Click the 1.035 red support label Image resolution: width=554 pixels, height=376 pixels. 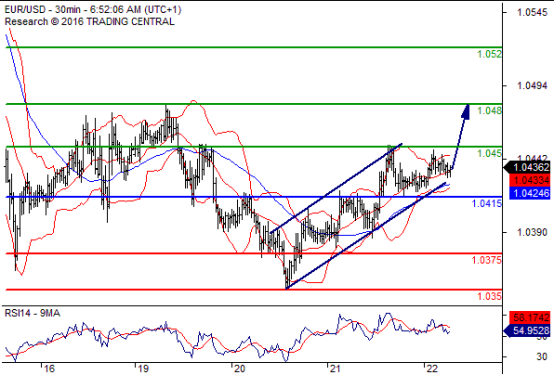[489, 296]
